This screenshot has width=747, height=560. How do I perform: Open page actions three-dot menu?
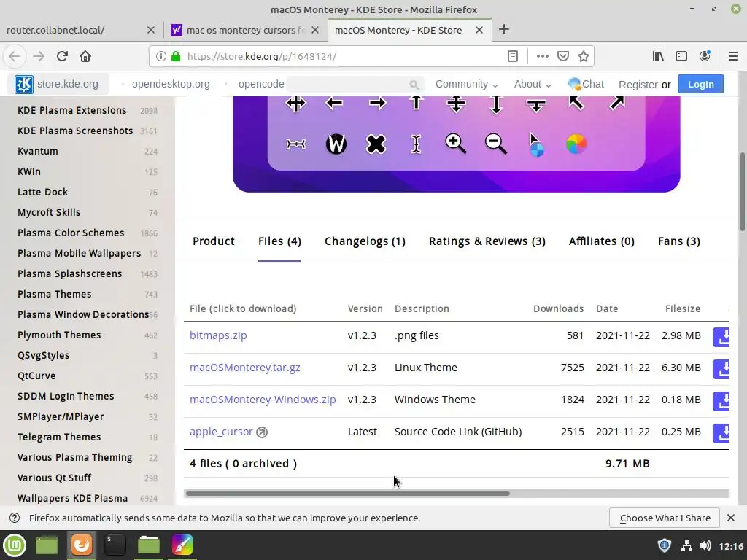pos(542,56)
